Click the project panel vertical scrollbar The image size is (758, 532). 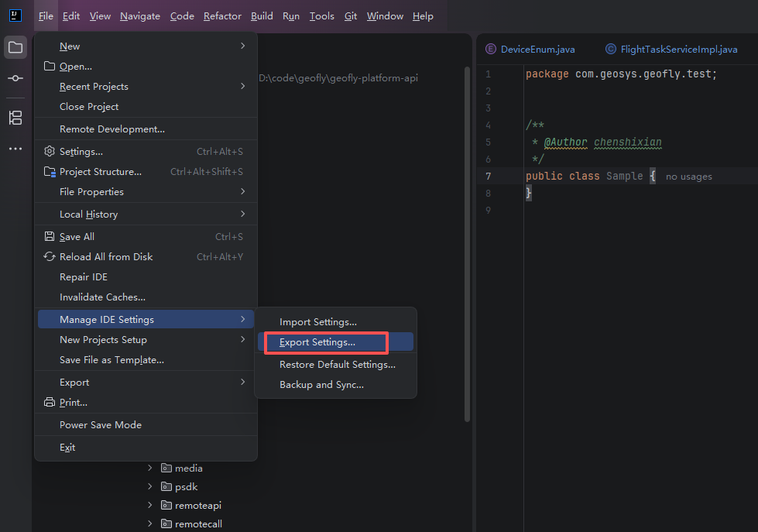[467, 244]
